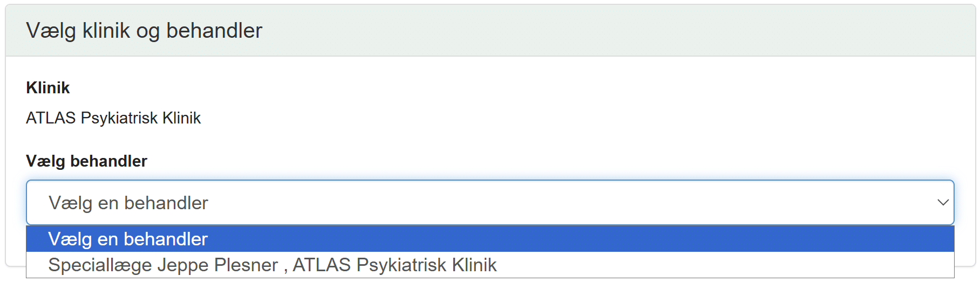The image size is (980, 289).
Task: Click the chevron arrow on behandler dropdown
Action: click(942, 203)
